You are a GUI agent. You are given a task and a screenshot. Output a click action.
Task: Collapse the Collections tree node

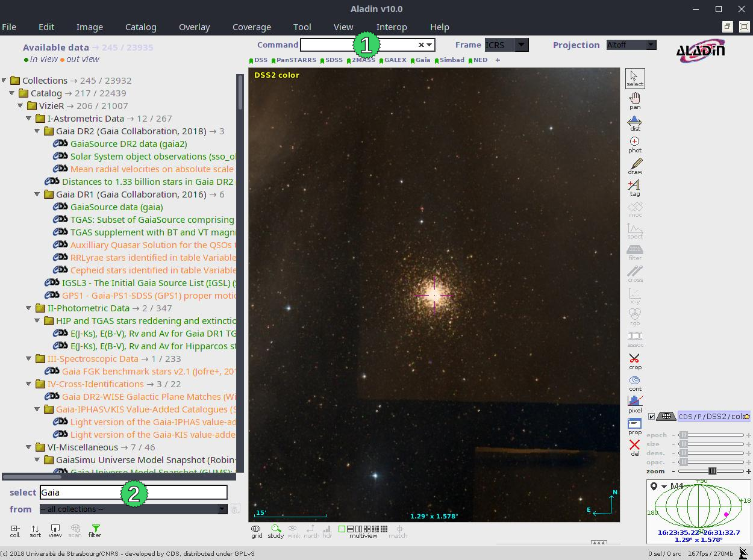(x=4, y=80)
